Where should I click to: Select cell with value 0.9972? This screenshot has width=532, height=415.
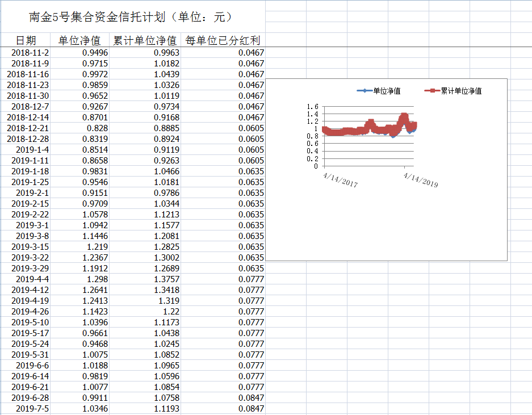[79, 74]
